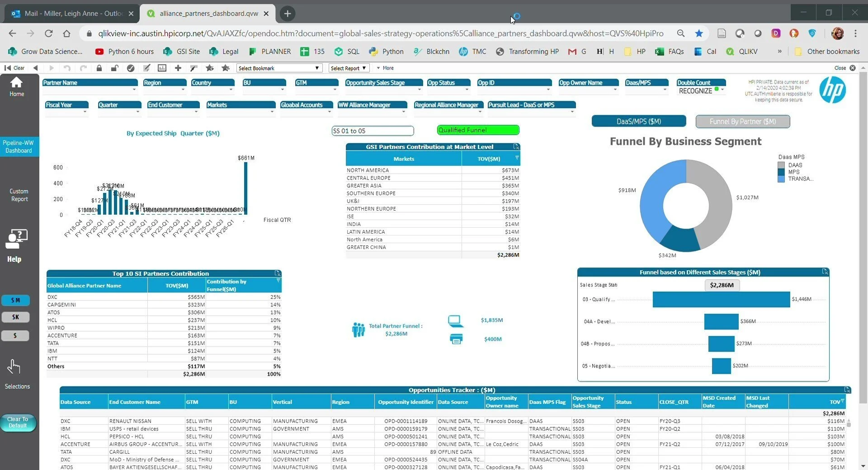This screenshot has height=470, width=868.
Task: Select Funnel By Partner ($M) view
Action: point(742,121)
